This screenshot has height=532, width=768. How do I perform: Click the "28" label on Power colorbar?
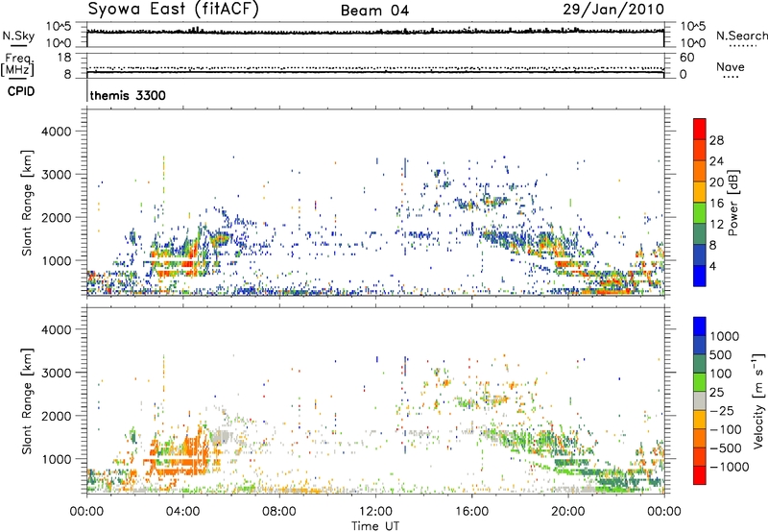[716, 140]
